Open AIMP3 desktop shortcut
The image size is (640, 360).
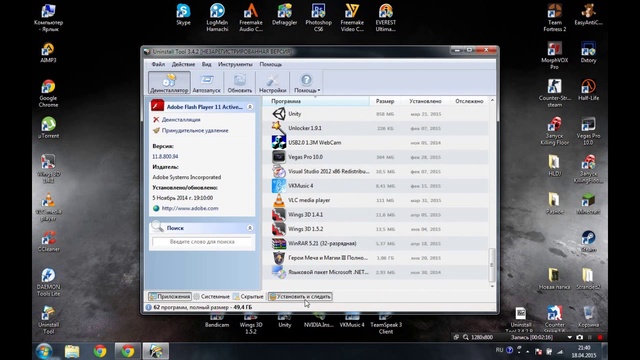[x=48, y=53]
